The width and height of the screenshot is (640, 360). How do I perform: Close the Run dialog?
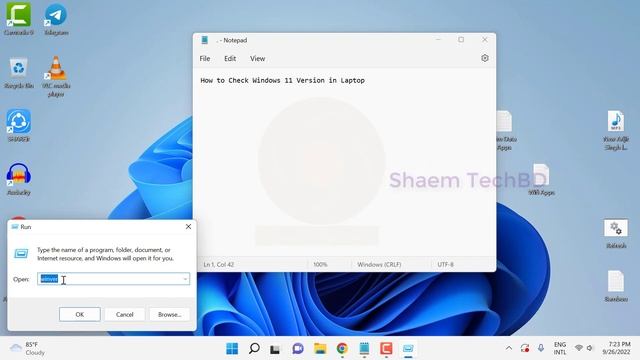point(188,227)
